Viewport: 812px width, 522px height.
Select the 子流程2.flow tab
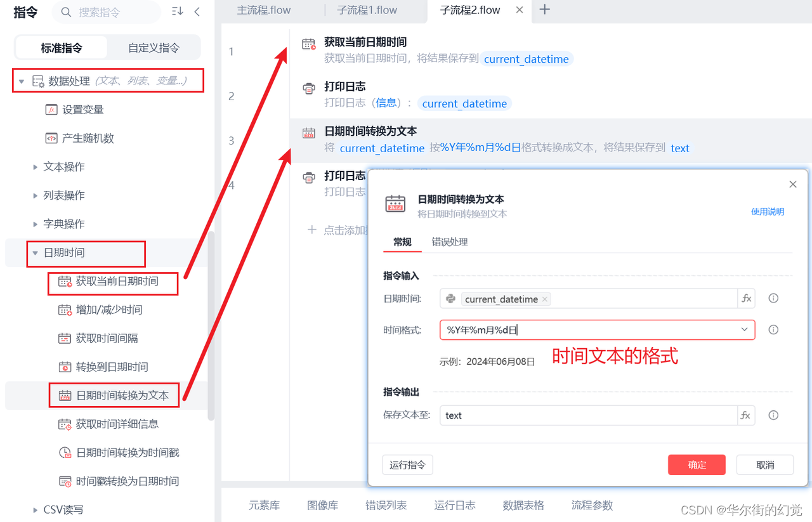(x=470, y=10)
